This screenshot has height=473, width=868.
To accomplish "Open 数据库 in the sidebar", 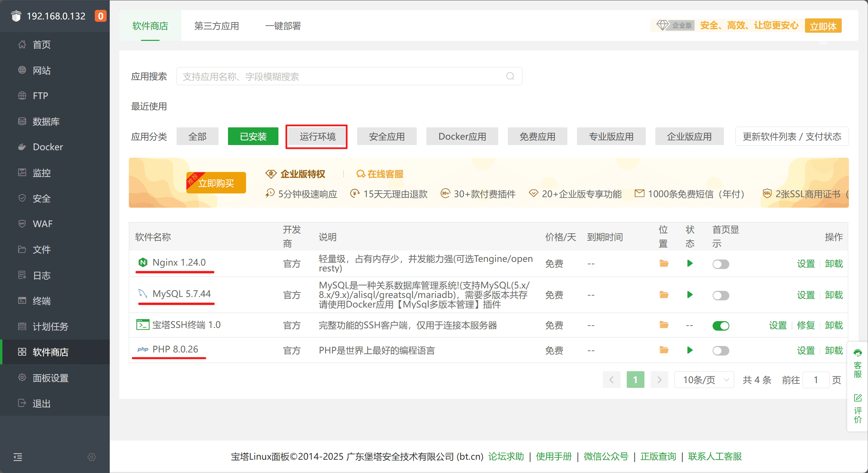I will coord(46,122).
